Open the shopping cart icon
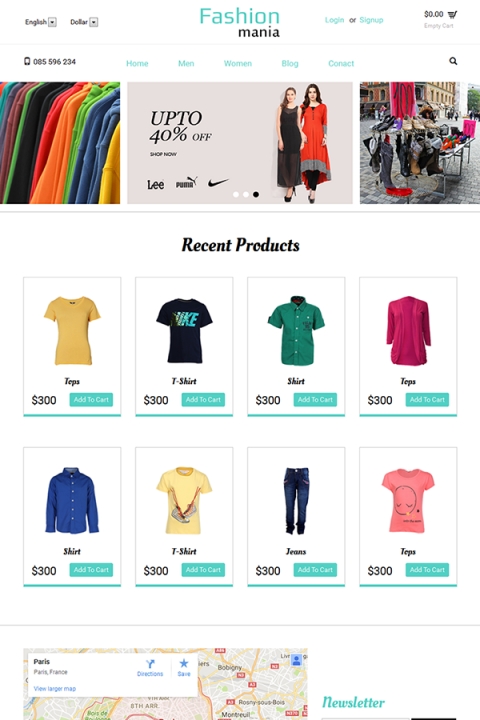The image size is (480, 720). click(452, 14)
